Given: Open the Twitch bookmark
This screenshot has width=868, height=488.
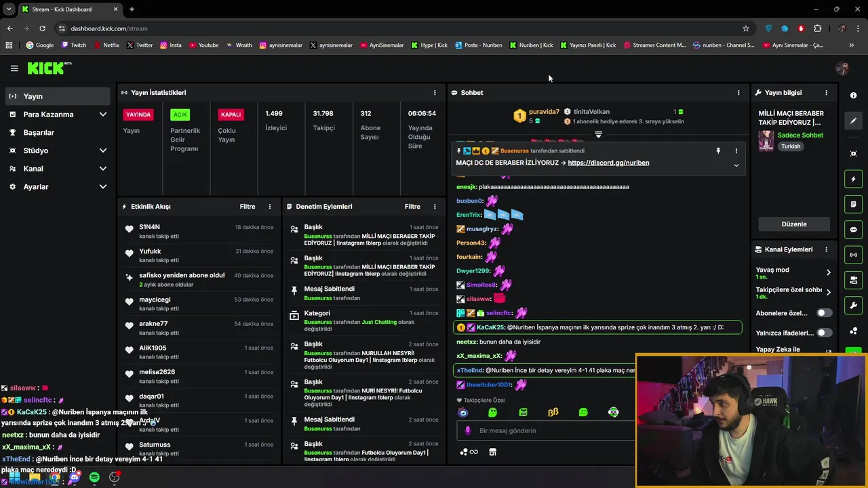Looking at the screenshot, I should tap(74, 45).
